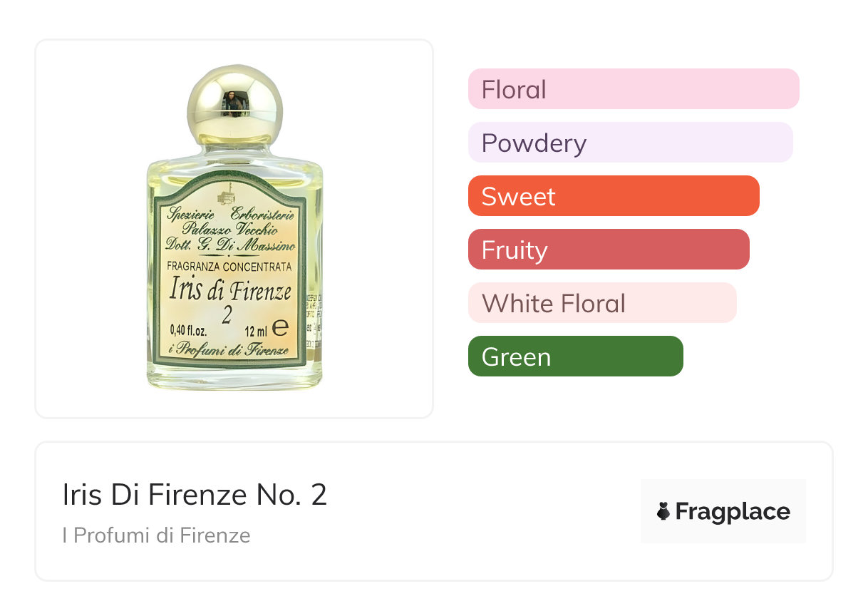868x616 pixels.
Task: Click the Fragplace wordmark text
Action: pos(733,512)
